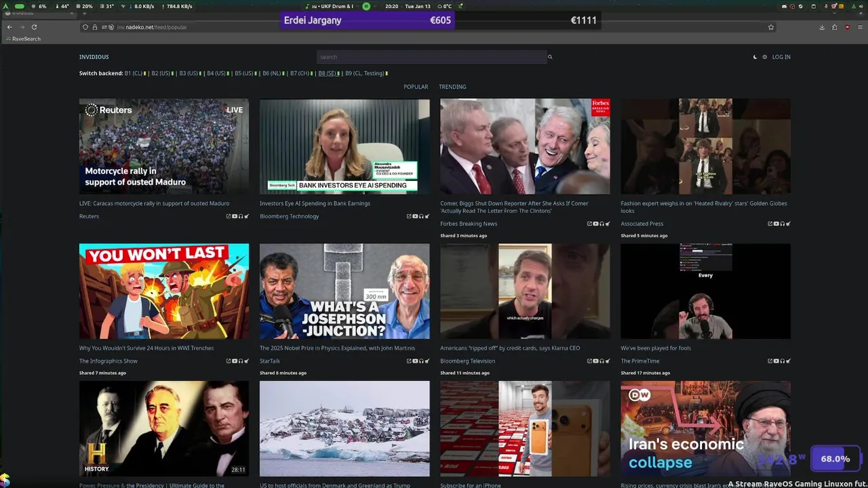Open 'You Won't Last' WWI thumbnail
Screen dimensions: 868x488
(164, 291)
